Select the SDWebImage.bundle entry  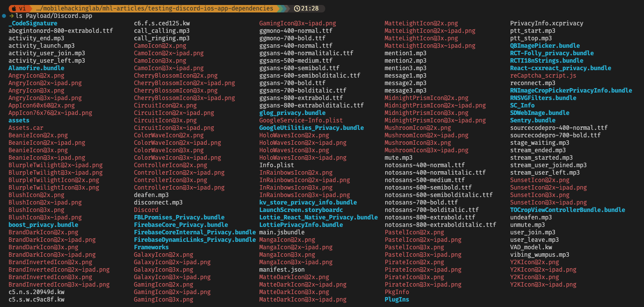[540, 113]
